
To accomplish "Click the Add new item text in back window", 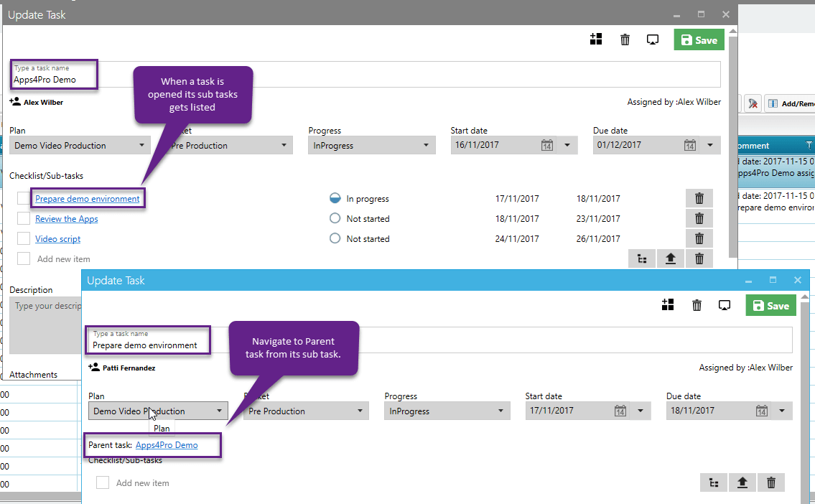I will (x=63, y=258).
